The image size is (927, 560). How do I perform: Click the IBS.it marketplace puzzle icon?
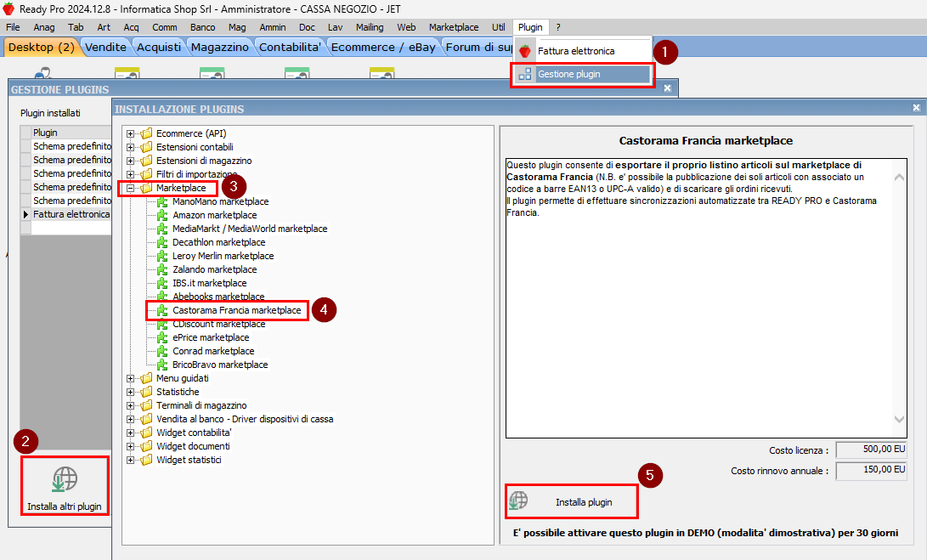tap(162, 283)
